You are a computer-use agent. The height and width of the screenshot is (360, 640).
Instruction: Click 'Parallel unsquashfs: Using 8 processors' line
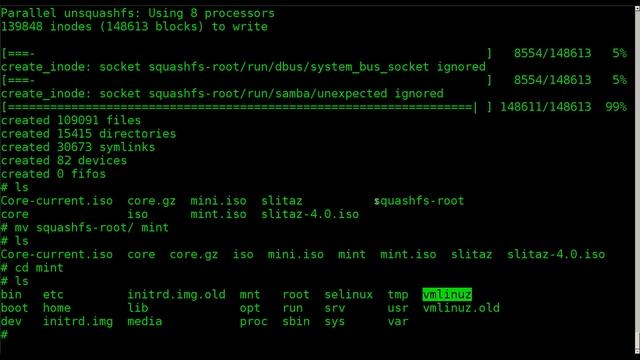[x=138, y=13]
